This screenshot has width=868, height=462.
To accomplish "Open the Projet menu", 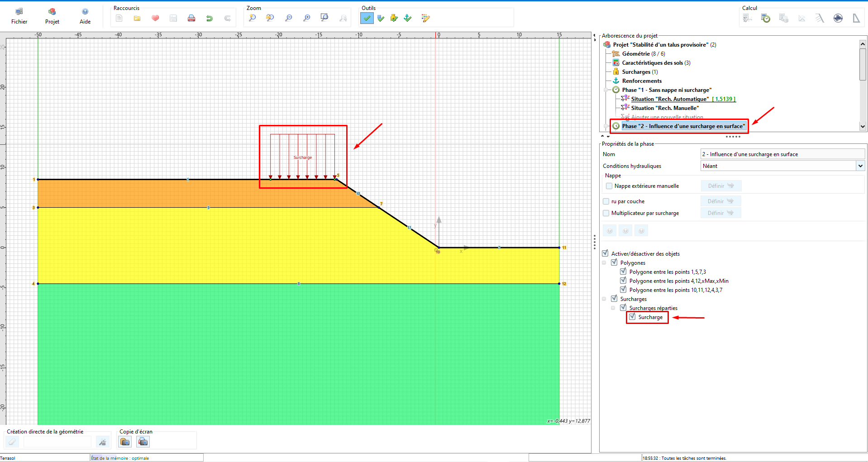I will 52,16.
